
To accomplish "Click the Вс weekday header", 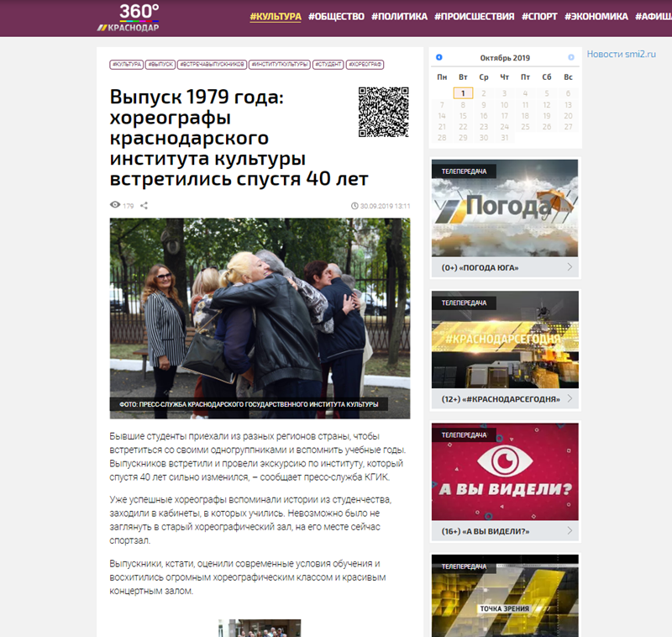I will pyautogui.click(x=568, y=77).
